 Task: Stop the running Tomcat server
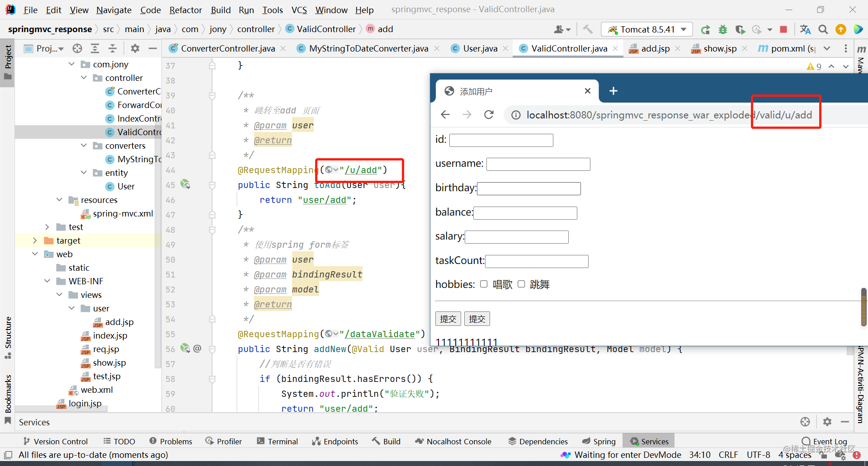783,29
